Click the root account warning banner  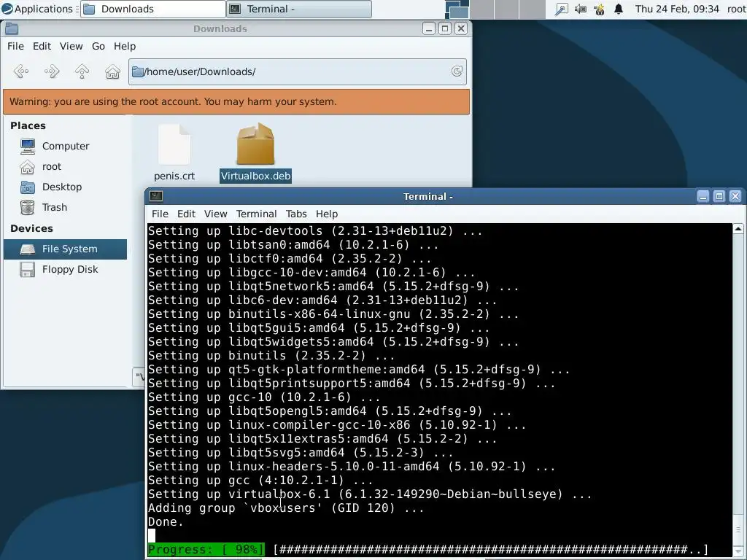236,102
